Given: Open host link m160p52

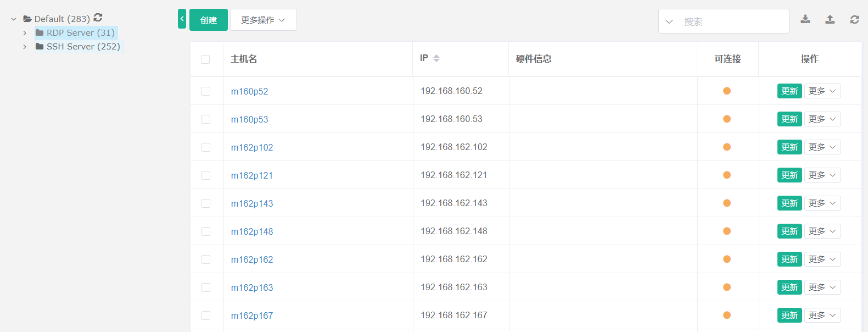Looking at the screenshot, I should click(249, 91).
